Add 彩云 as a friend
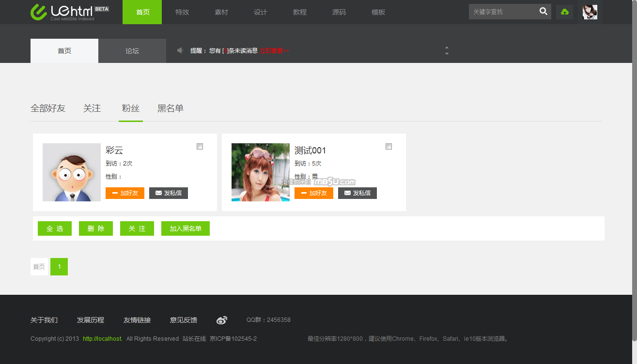Screen dimensions: 637x364 125,193
